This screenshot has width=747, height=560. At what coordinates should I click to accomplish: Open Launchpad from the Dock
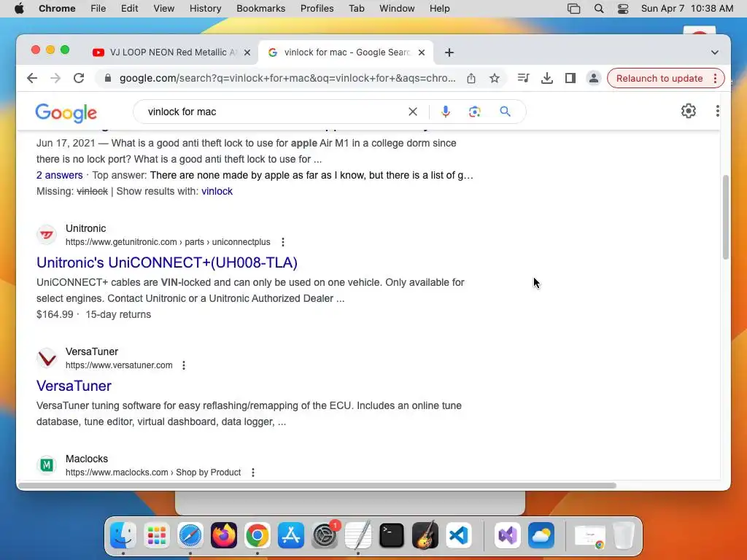[x=156, y=535]
